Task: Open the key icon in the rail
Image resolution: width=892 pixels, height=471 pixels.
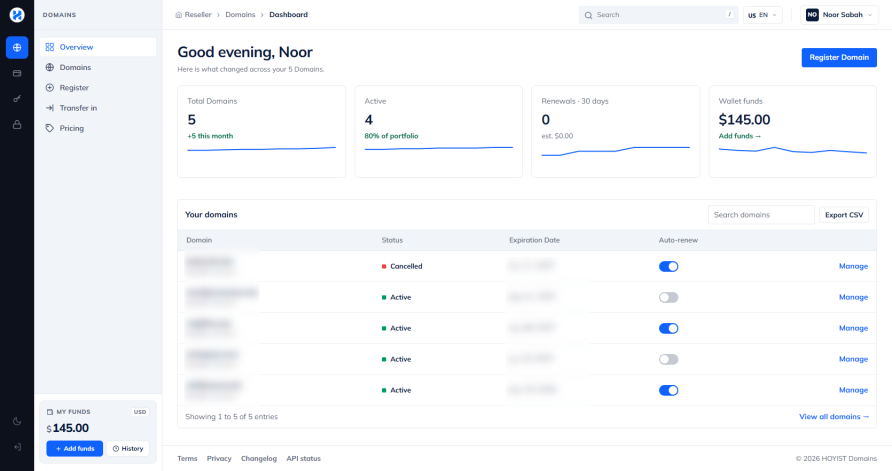Action: point(17,99)
